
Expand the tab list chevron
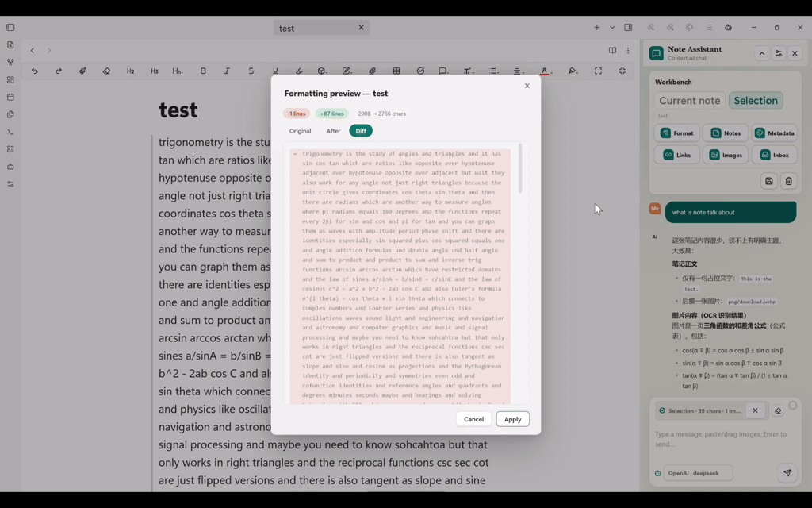[x=612, y=28]
